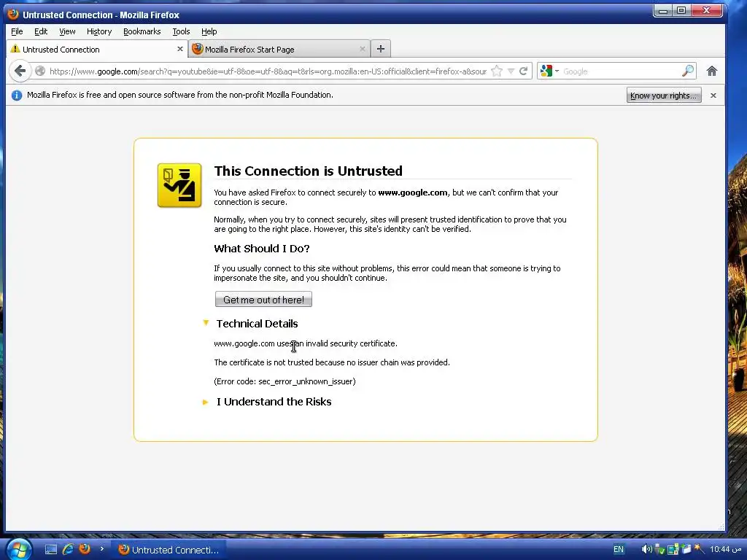Image resolution: width=747 pixels, height=560 pixels.
Task: Go back with the back arrow button
Action: coord(20,71)
